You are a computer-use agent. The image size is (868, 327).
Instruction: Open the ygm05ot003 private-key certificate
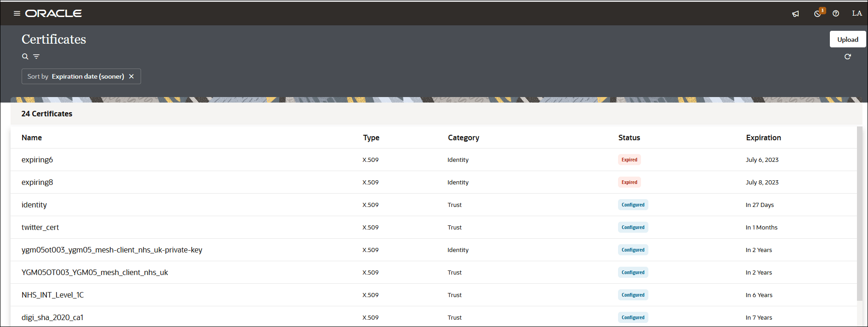(x=112, y=250)
